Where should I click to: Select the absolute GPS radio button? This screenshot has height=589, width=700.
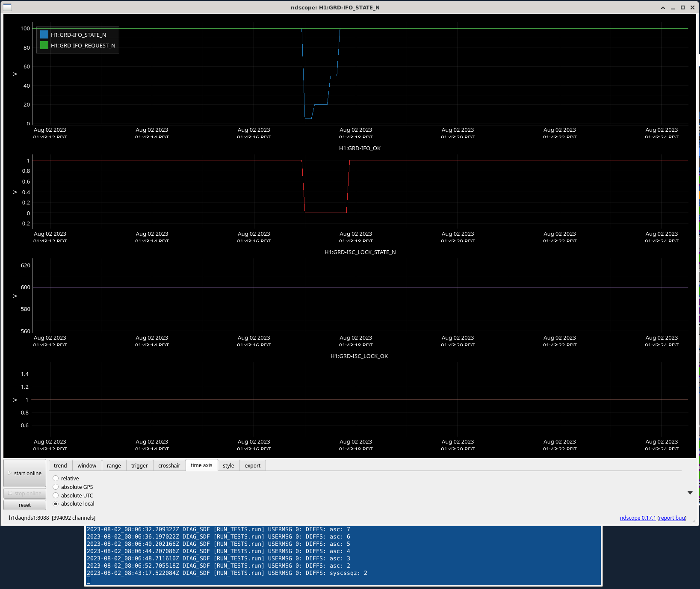[56, 487]
